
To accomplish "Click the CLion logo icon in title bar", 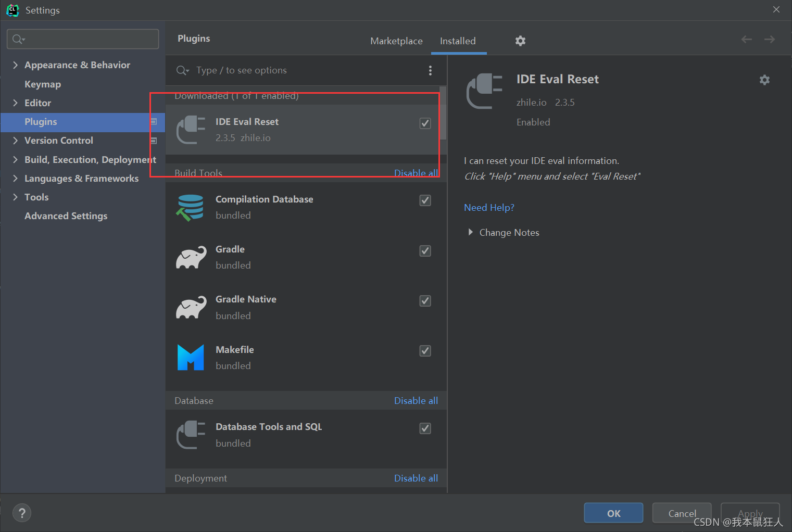I will coord(12,10).
